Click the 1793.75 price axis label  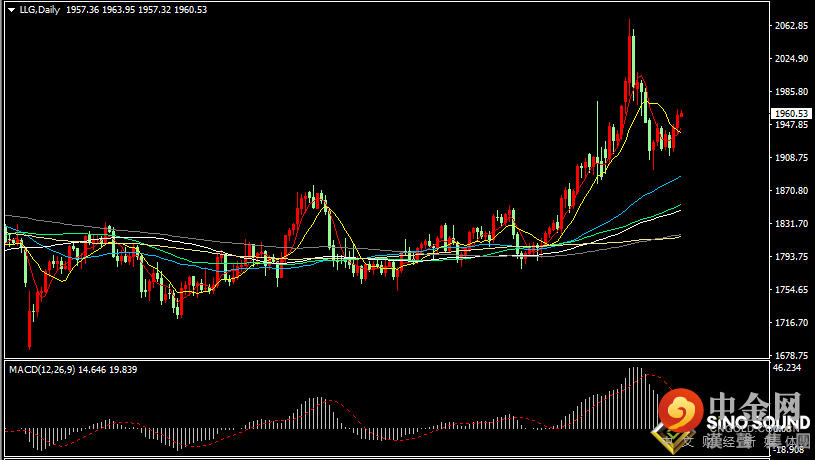point(791,257)
